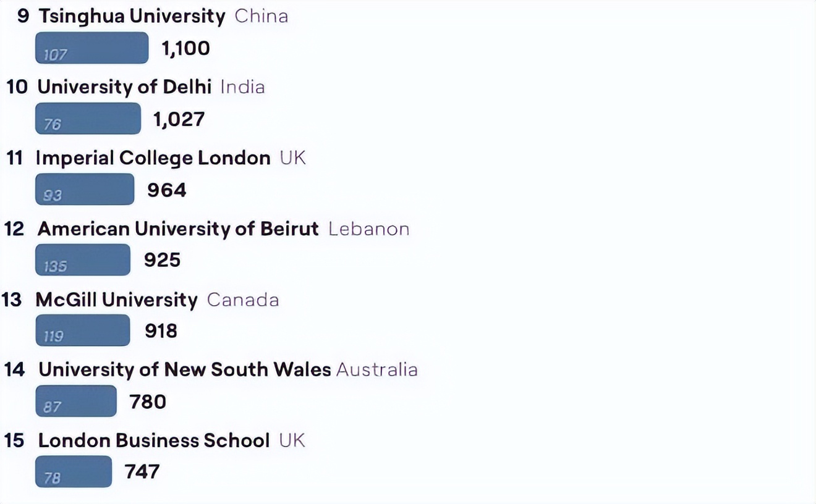Viewport: 816px width, 504px height.
Task: Click American University of Beirut title
Action: [x=178, y=229]
